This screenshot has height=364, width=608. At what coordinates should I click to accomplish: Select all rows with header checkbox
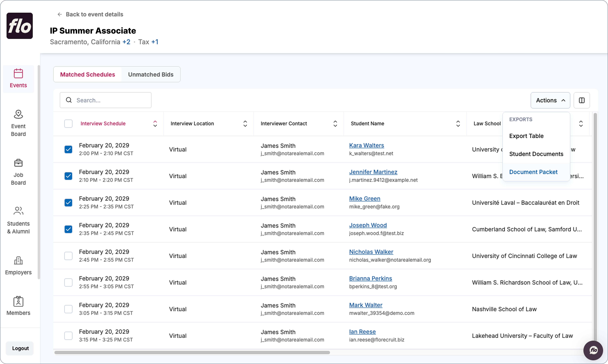68,124
